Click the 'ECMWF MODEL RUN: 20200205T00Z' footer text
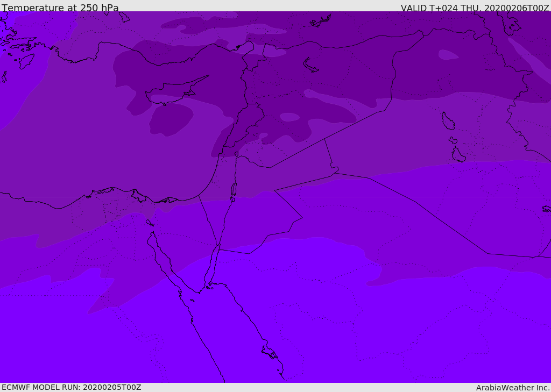 tap(72, 388)
